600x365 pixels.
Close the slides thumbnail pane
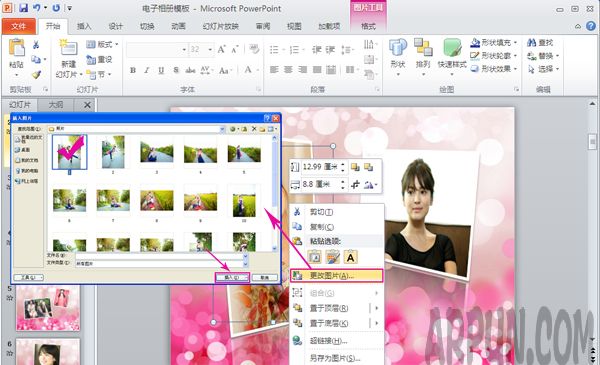click(x=87, y=105)
